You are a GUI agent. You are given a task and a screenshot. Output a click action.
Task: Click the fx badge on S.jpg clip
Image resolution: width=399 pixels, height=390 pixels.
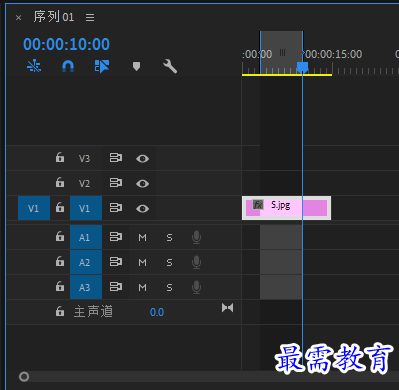click(x=258, y=204)
